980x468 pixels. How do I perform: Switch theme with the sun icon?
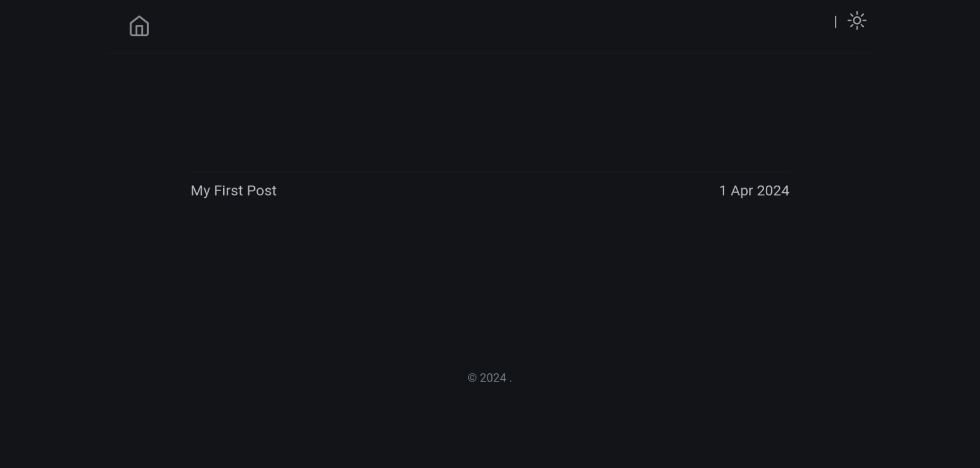click(857, 21)
